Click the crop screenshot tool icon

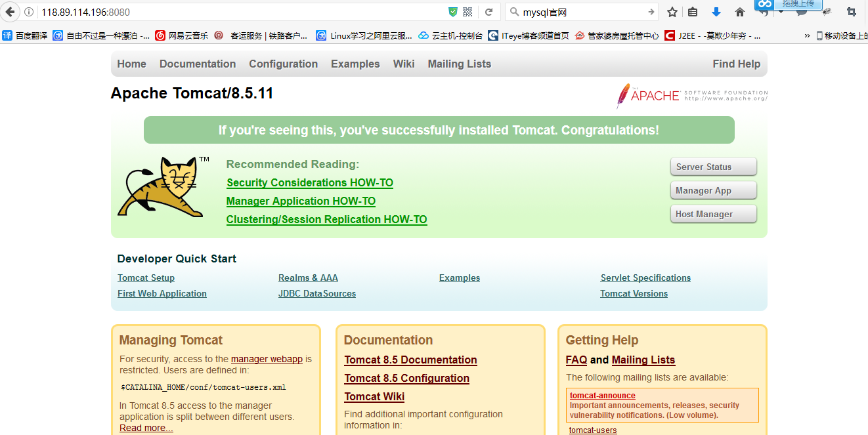[852, 12]
